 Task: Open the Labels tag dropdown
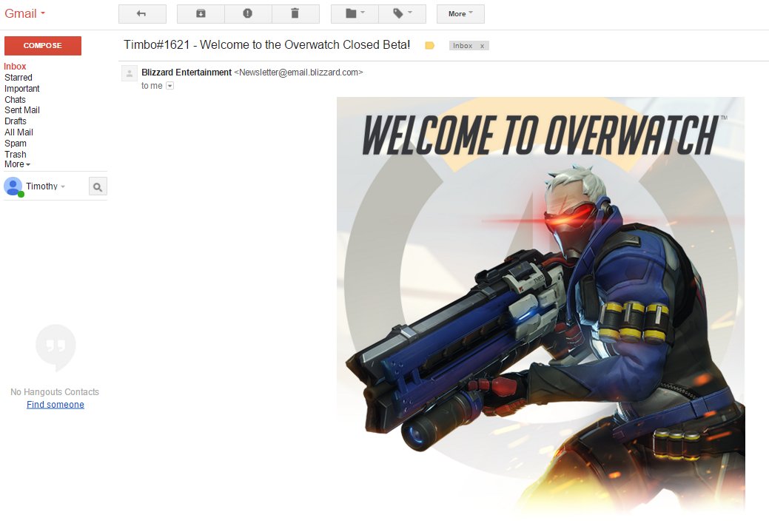point(402,14)
